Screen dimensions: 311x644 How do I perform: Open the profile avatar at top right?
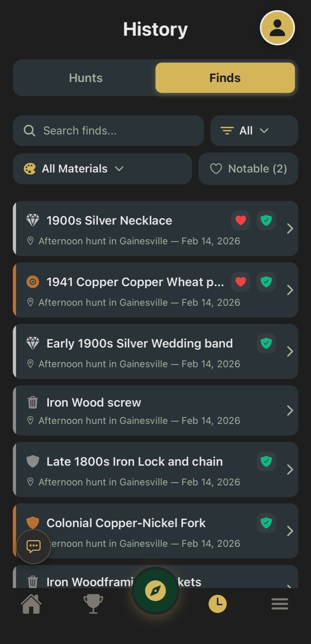277,28
